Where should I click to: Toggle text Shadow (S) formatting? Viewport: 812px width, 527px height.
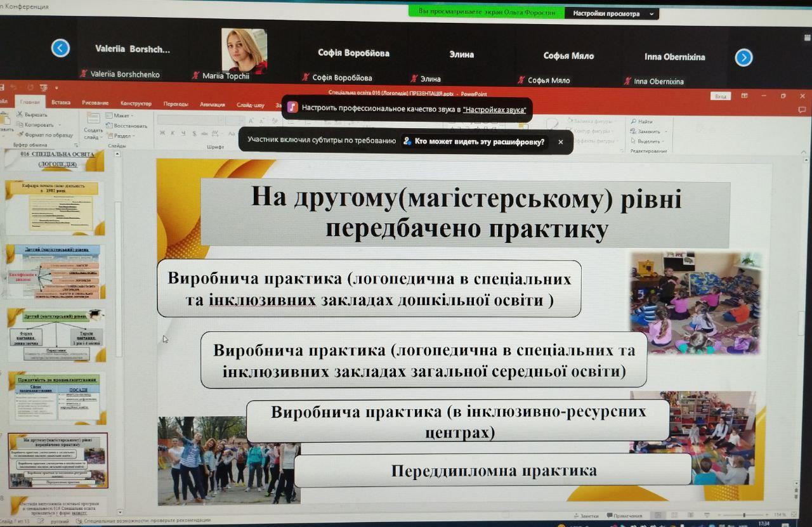(x=193, y=133)
